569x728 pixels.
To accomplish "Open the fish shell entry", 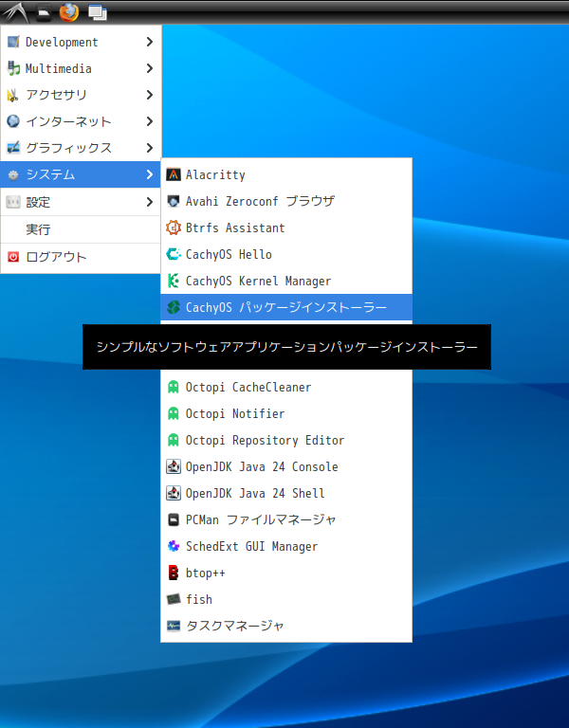I will 286,599.
